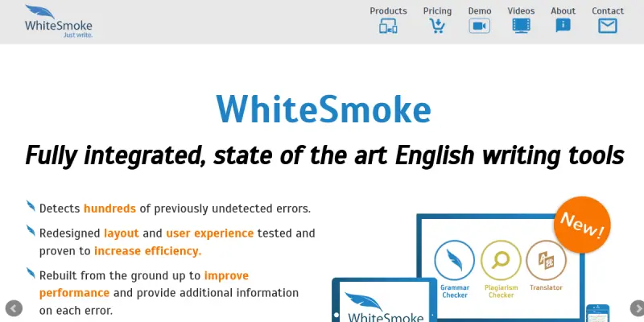Open the Contact menu label

[x=608, y=10]
